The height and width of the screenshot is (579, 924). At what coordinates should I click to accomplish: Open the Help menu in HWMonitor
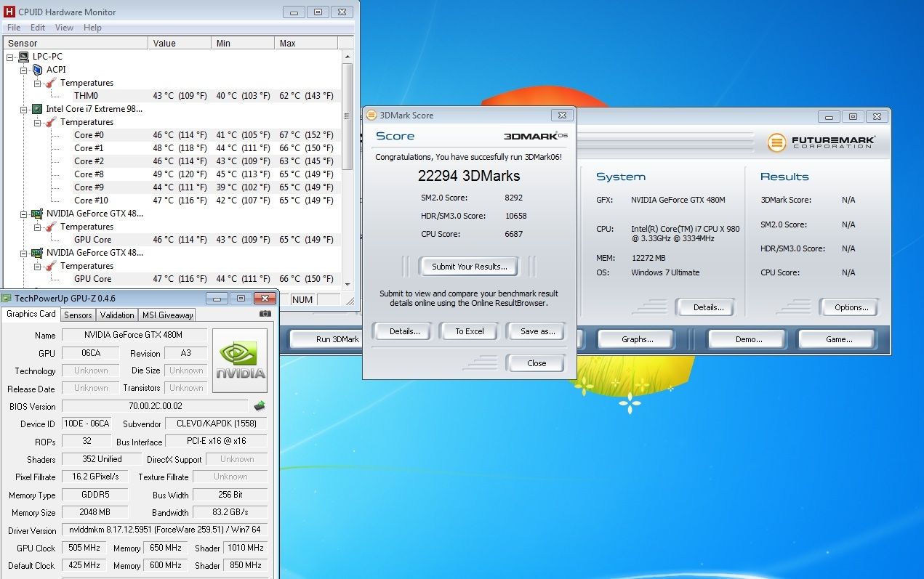tap(92, 28)
